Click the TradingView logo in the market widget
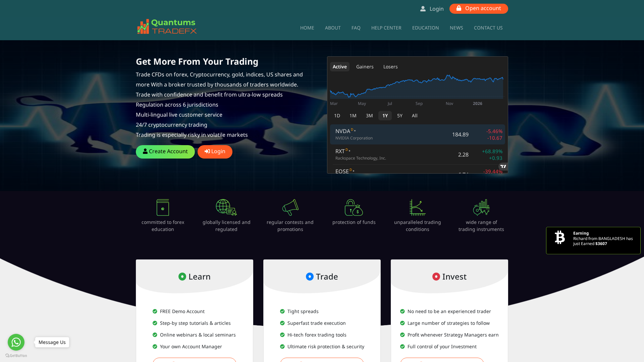The width and height of the screenshot is (644, 362). pyautogui.click(x=503, y=167)
